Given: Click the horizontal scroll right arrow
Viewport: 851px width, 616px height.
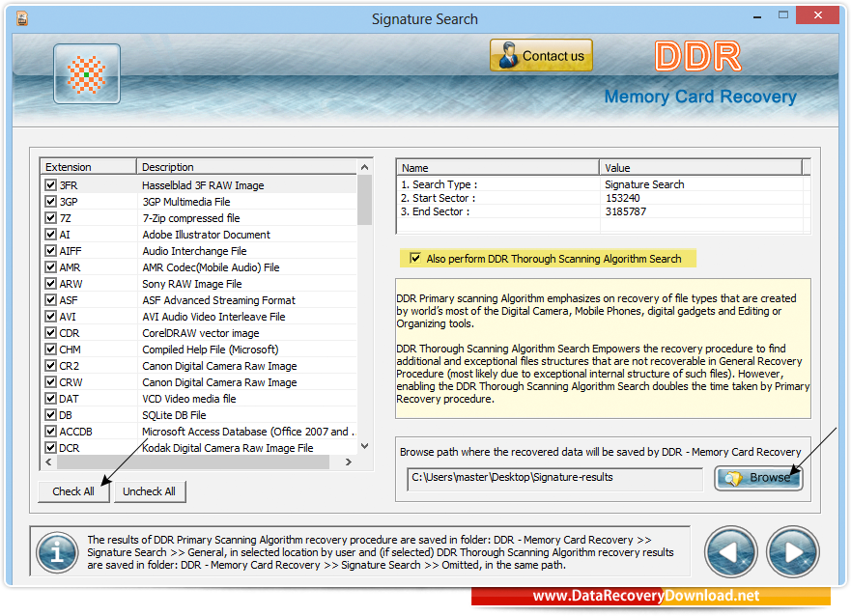Looking at the screenshot, I should [x=349, y=462].
